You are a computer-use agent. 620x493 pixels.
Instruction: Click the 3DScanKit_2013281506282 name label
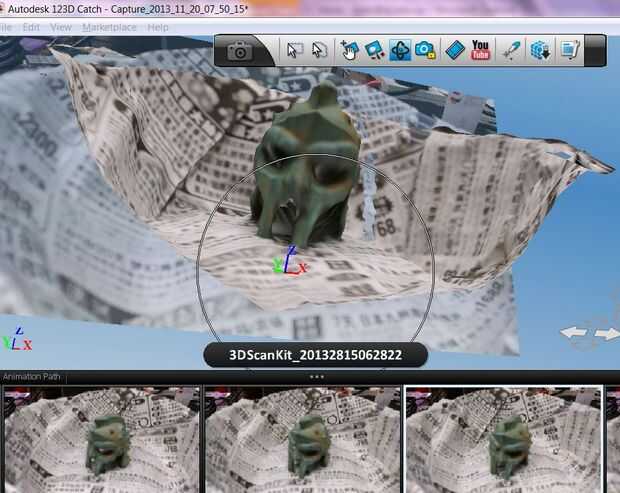(316, 355)
